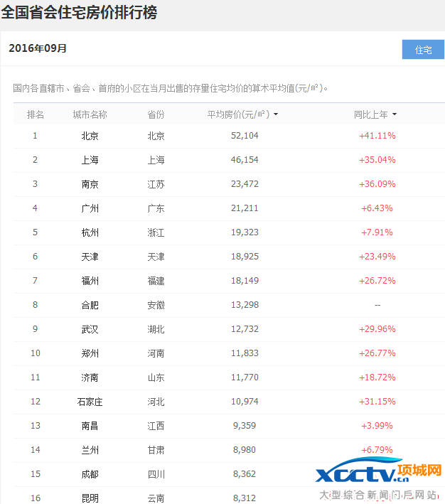445x504 pixels.
Task: Open the 广州 city link
Action: pyautogui.click(x=90, y=208)
